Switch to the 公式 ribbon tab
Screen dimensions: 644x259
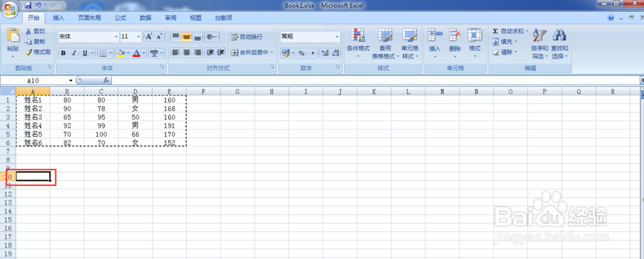[x=120, y=17]
